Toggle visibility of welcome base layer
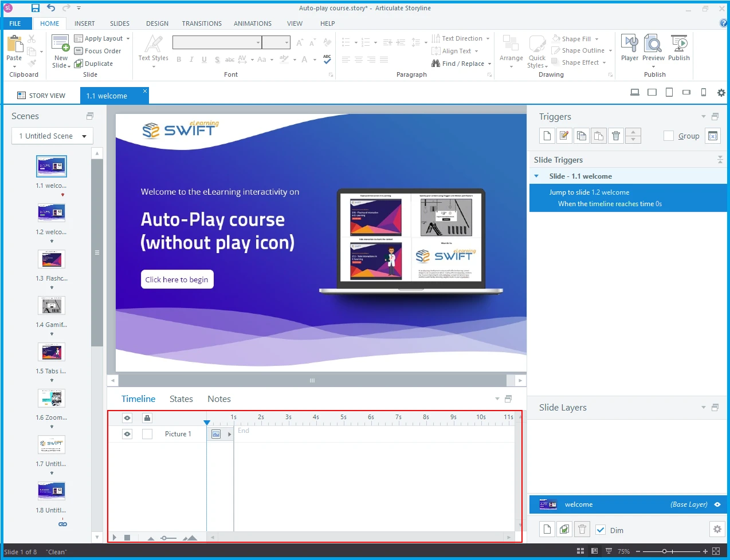The image size is (730, 560). point(717,504)
